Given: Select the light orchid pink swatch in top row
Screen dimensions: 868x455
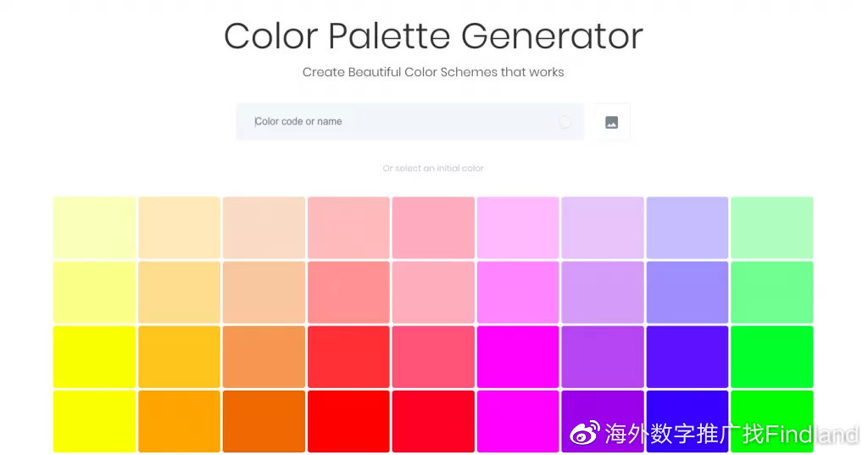Looking at the screenshot, I should (x=518, y=227).
